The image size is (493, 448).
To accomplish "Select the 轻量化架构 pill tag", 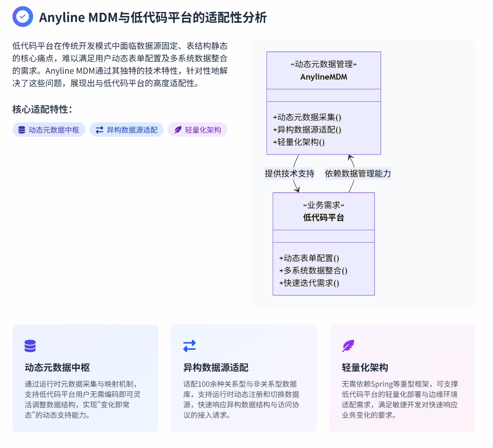I will 198,130.
